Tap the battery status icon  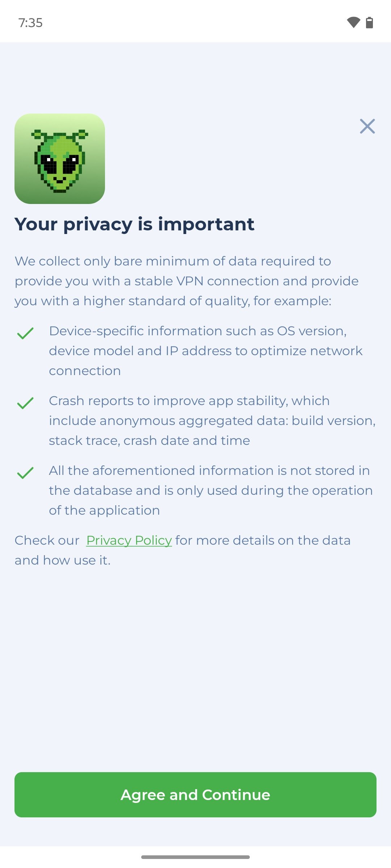pos(369,22)
